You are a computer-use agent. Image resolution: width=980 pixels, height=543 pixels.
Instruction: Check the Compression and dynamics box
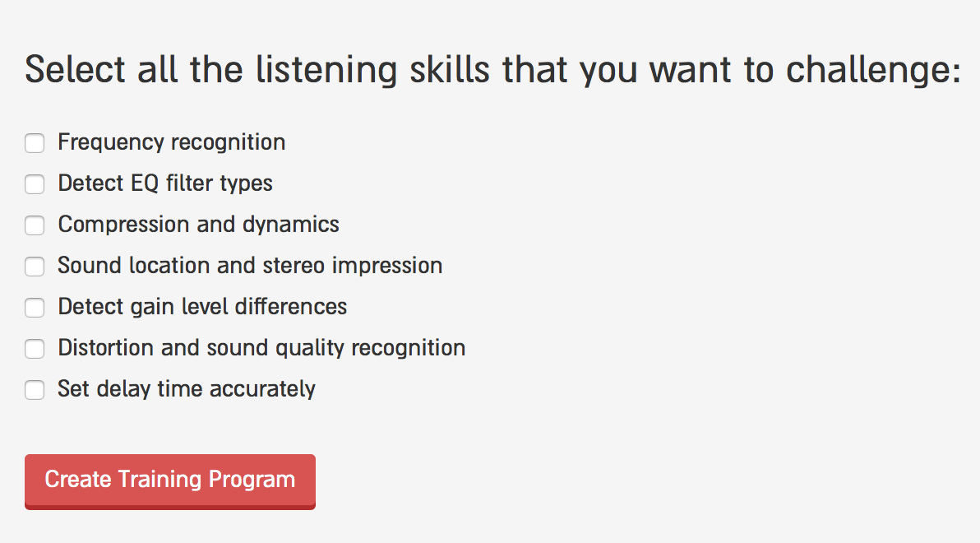click(x=35, y=225)
